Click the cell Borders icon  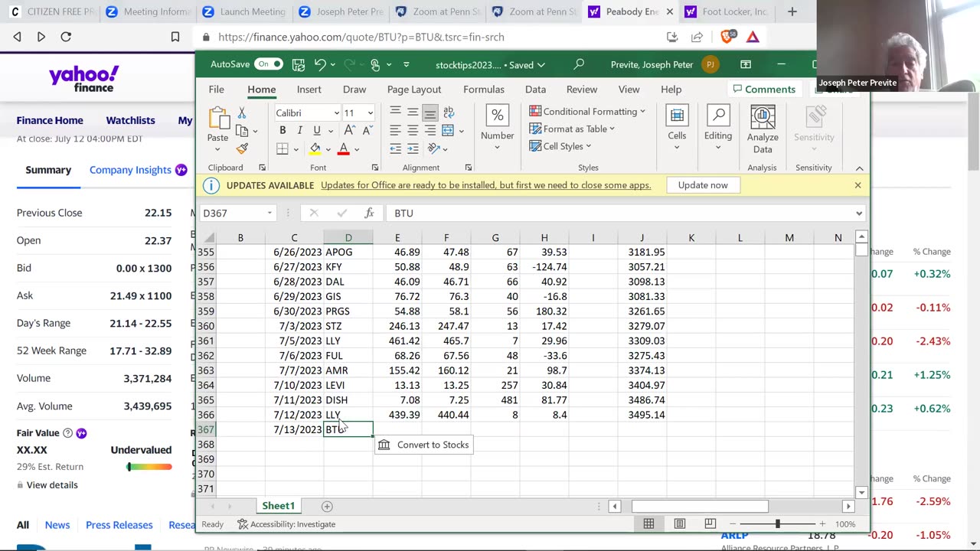point(283,149)
